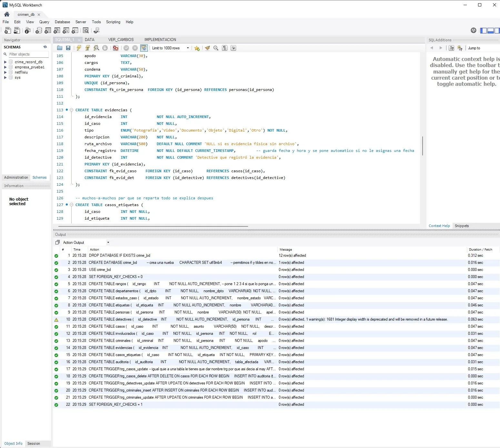Image resolution: width=500 pixels, height=448 pixels.
Task: Save the script to file
Action: 68,48
